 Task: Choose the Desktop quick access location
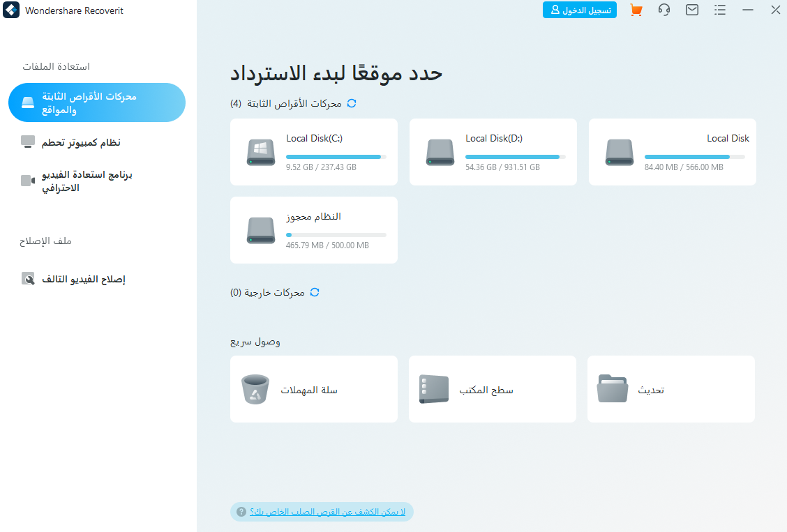(x=492, y=389)
